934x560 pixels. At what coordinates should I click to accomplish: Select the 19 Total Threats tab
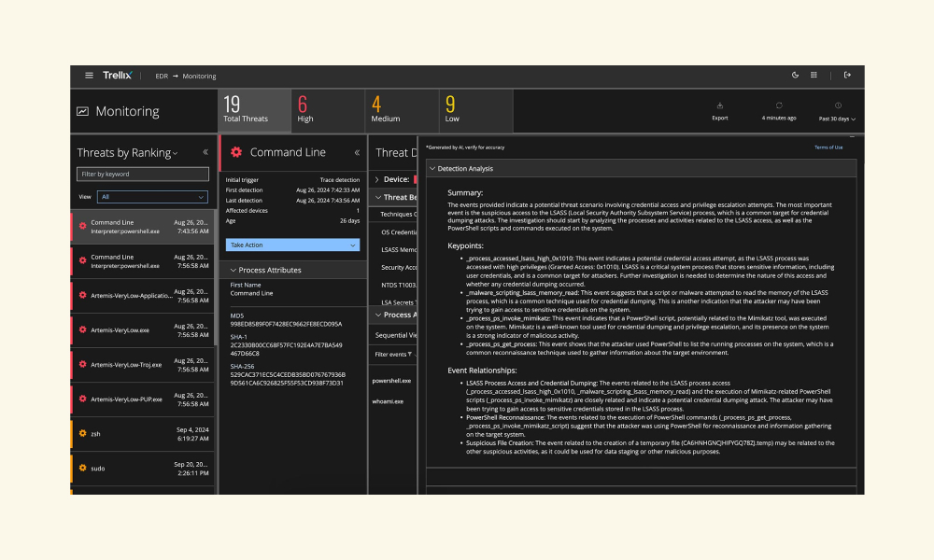coord(254,110)
